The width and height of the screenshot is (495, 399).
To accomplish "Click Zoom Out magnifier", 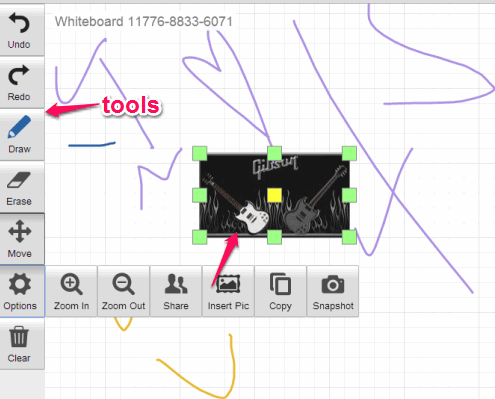I will pyautogui.click(x=123, y=291).
